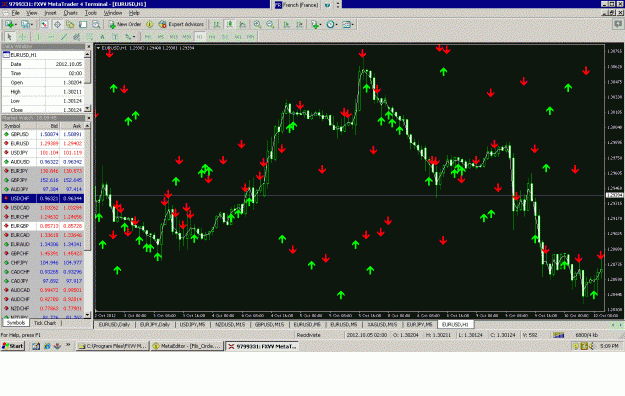Select the Equidistant Channel tool
The width and height of the screenshot is (625, 396).
[x=77, y=37]
